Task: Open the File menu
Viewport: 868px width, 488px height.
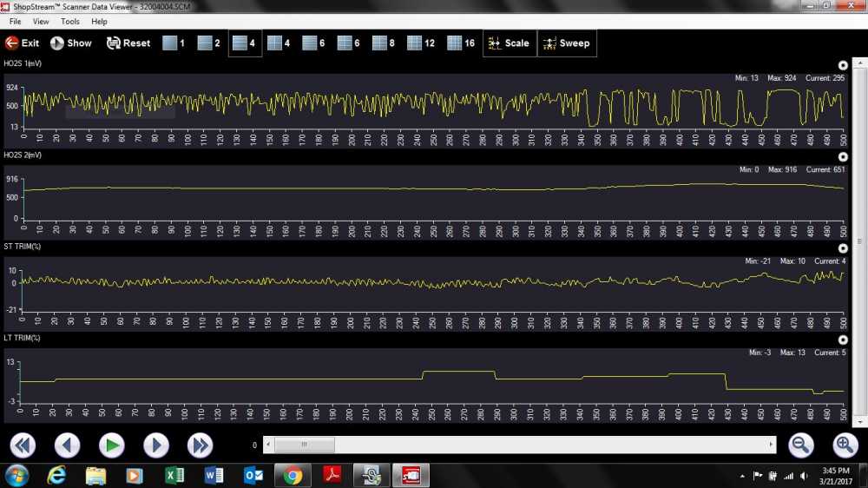Action: [15, 22]
